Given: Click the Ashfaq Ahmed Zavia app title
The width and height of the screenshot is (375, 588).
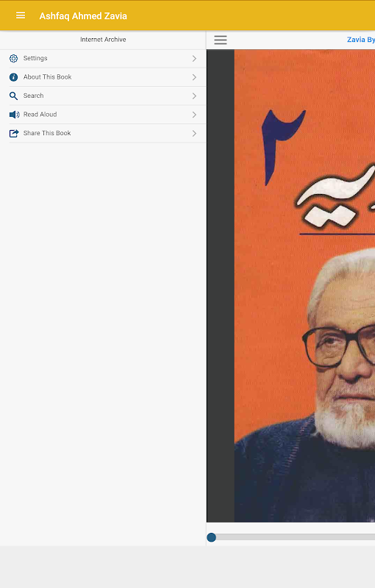Looking at the screenshot, I should [83, 16].
